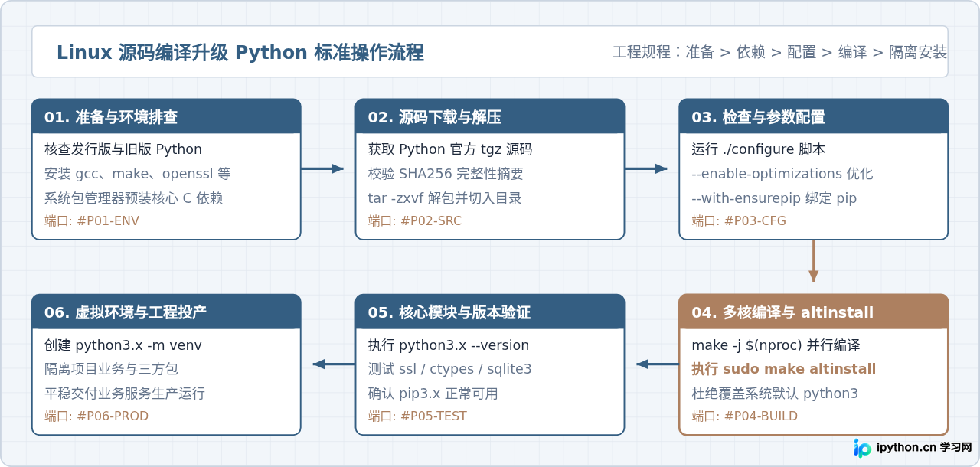Click the port label '#P02-SRC'
This screenshot has width=980, height=467.
tap(431, 221)
